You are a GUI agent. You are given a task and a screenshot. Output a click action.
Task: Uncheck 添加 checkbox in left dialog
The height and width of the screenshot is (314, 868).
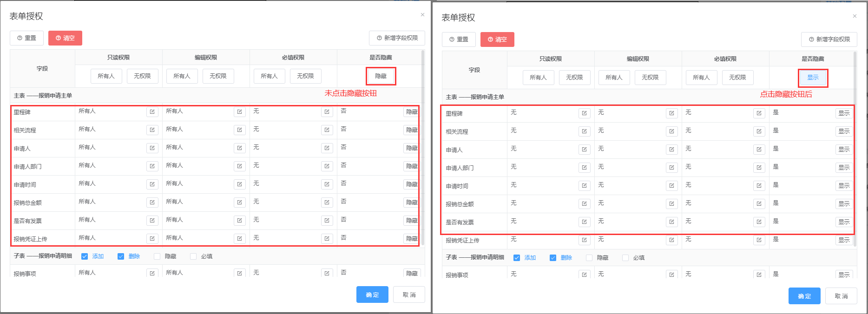tap(85, 256)
